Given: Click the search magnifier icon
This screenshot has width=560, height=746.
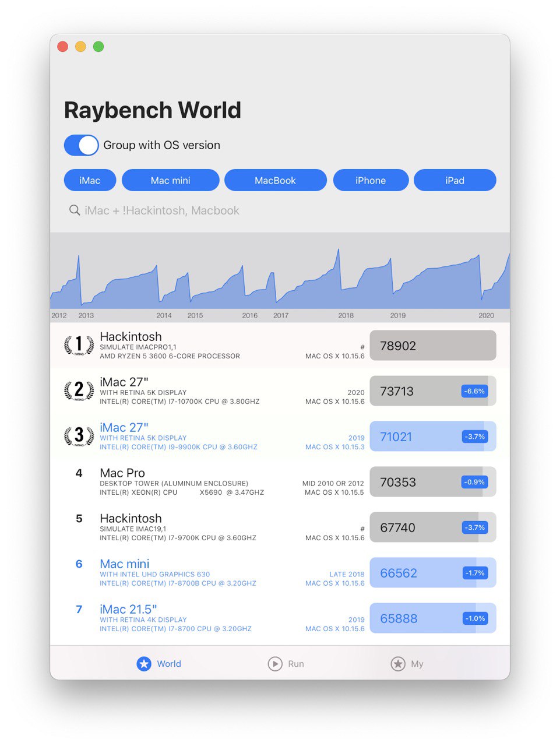Looking at the screenshot, I should (75, 210).
